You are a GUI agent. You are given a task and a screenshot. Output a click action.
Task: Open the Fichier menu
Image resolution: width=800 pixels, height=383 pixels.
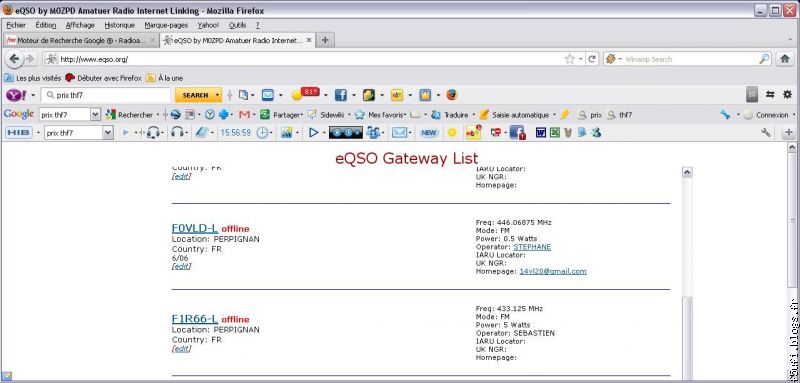16,25
